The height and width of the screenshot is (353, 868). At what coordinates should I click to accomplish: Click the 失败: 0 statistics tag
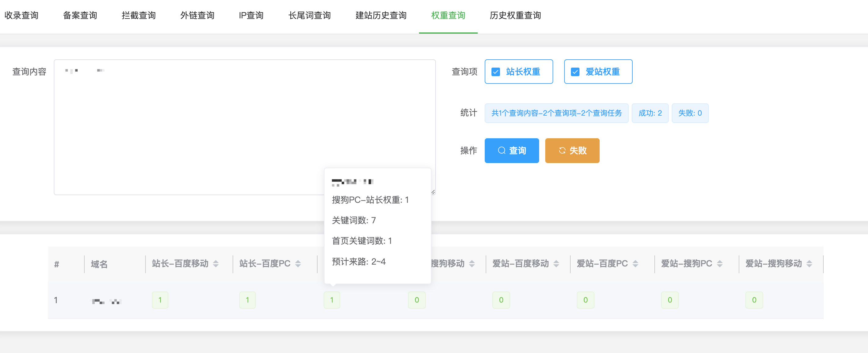(690, 113)
